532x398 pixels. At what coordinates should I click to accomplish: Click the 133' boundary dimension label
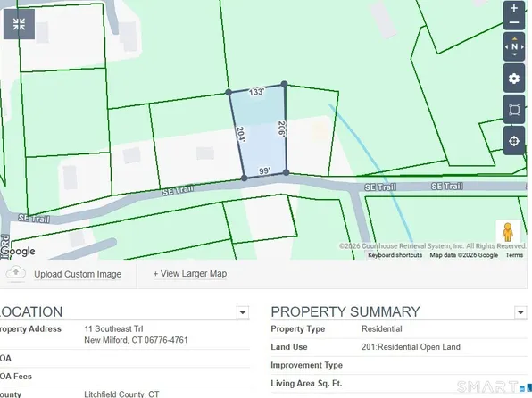point(256,92)
